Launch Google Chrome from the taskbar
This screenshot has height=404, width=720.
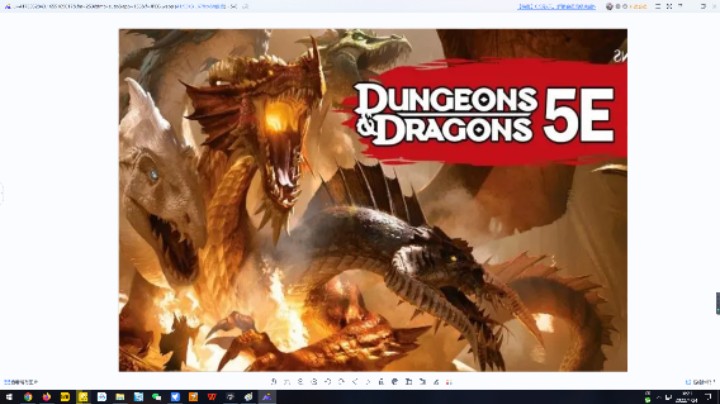coord(28,397)
